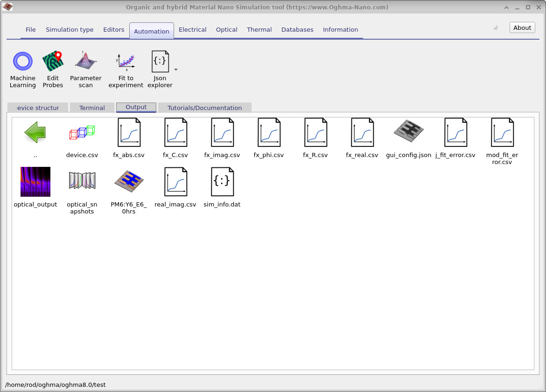The height and width of the screenshot is (392, 546).
Task: Expand the Json explorer dropdown arrow
Action: click(x=176, y=70)
